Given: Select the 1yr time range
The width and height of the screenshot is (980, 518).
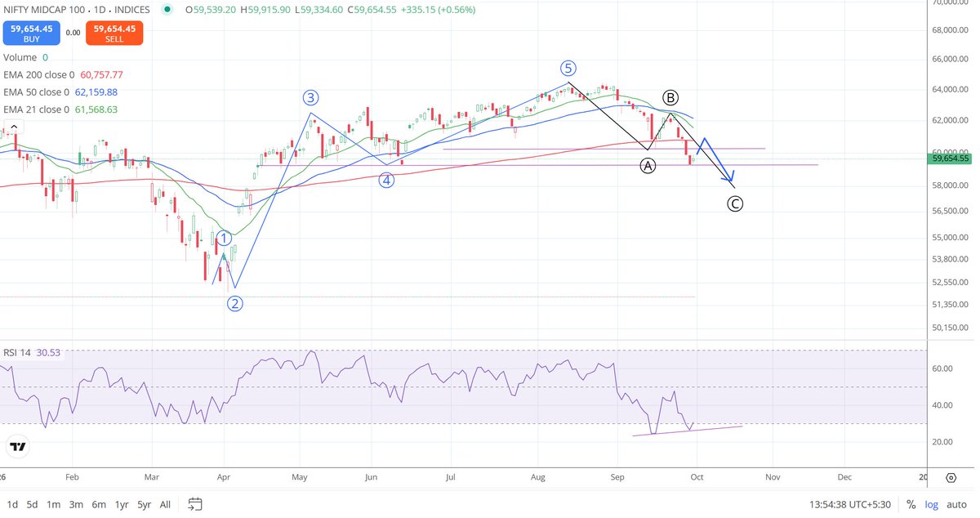Looking at the screenshot, I should (x=122, y=504).
